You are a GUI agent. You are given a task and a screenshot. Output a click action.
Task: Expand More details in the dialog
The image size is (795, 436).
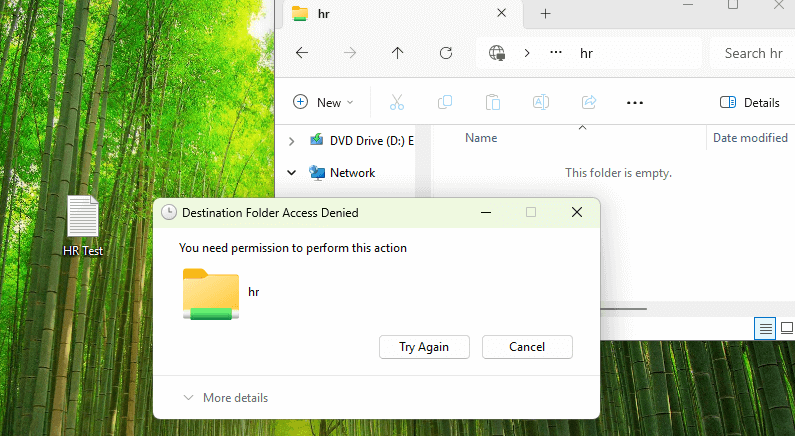226,398
